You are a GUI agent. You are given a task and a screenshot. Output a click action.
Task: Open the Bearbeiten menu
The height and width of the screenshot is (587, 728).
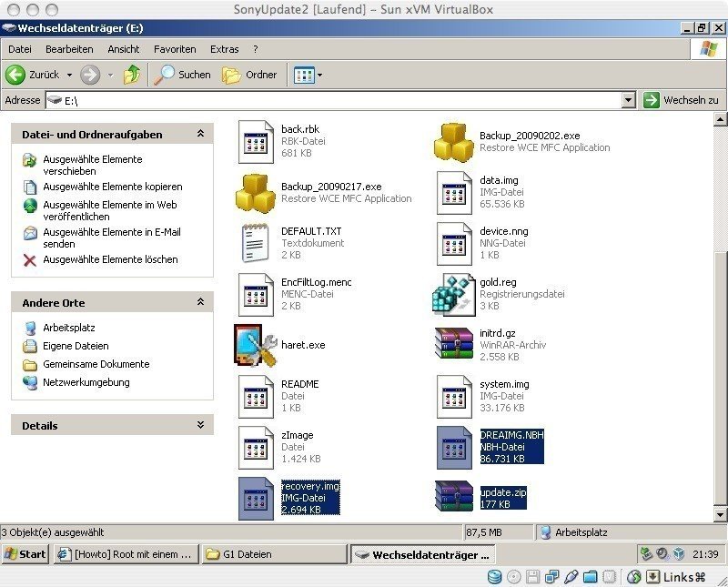click(x=69, y=49)
